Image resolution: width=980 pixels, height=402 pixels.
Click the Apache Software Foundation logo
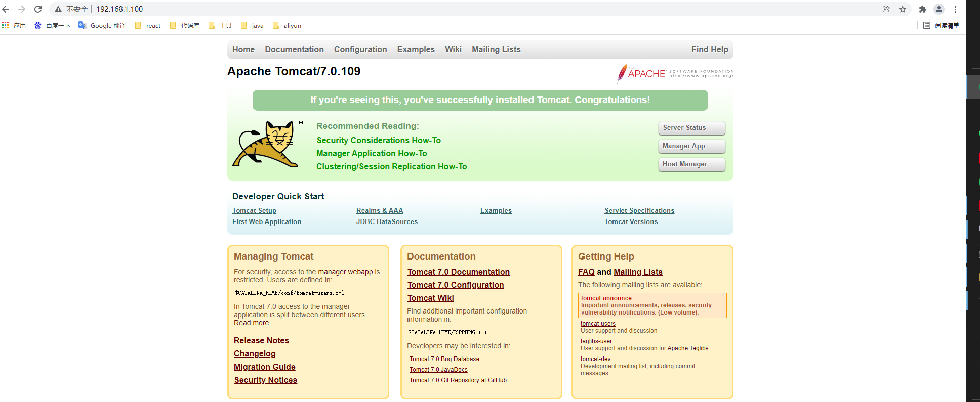coord(675,74)
